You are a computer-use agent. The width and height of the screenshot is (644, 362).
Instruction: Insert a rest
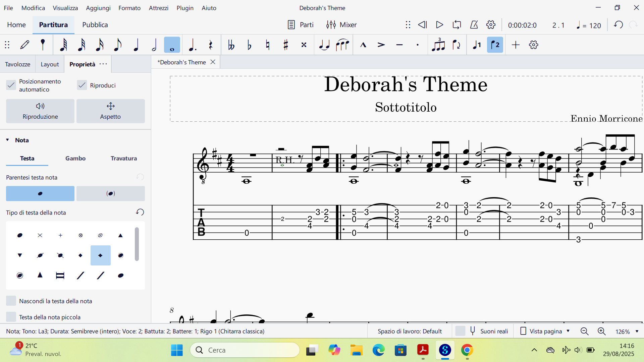[211, 45]
